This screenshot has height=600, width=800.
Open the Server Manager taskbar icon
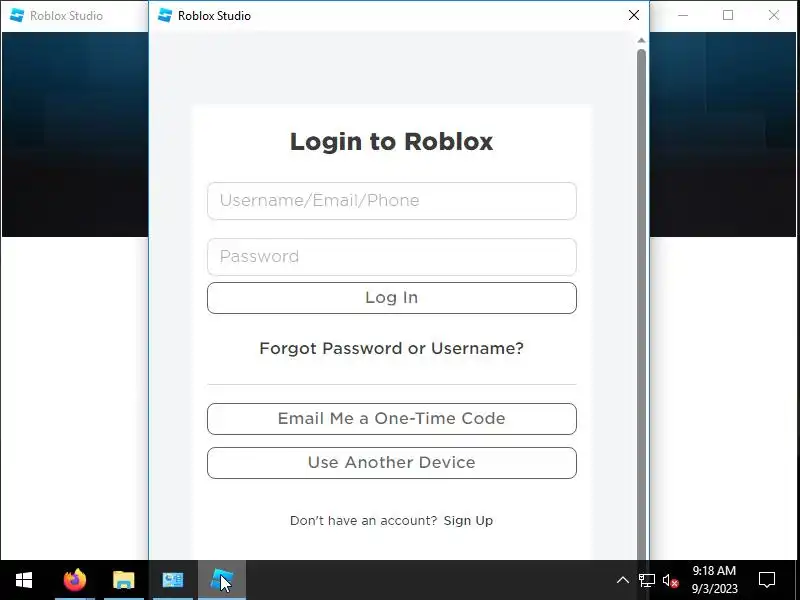coord(172,580)
